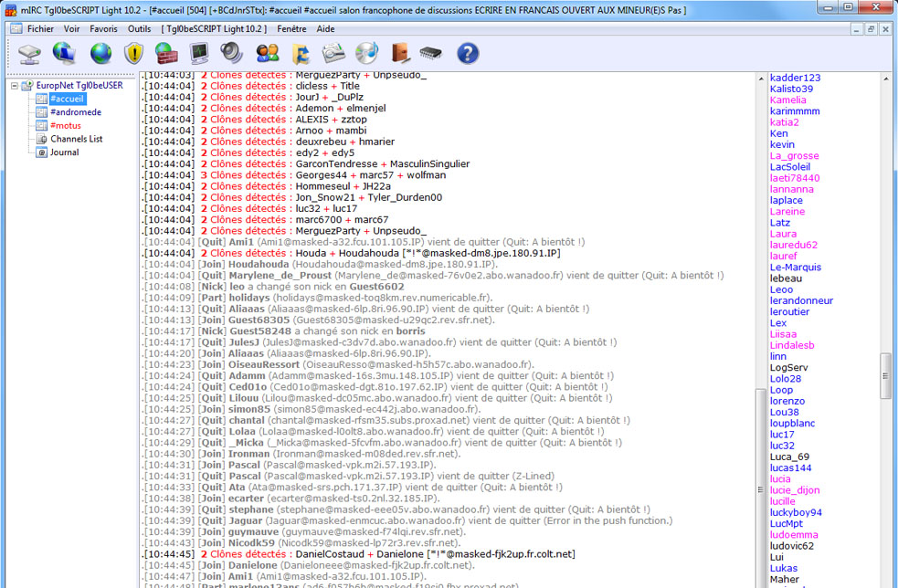
Task: Open the yellow warning shield icon
Action: pos(133,53)
